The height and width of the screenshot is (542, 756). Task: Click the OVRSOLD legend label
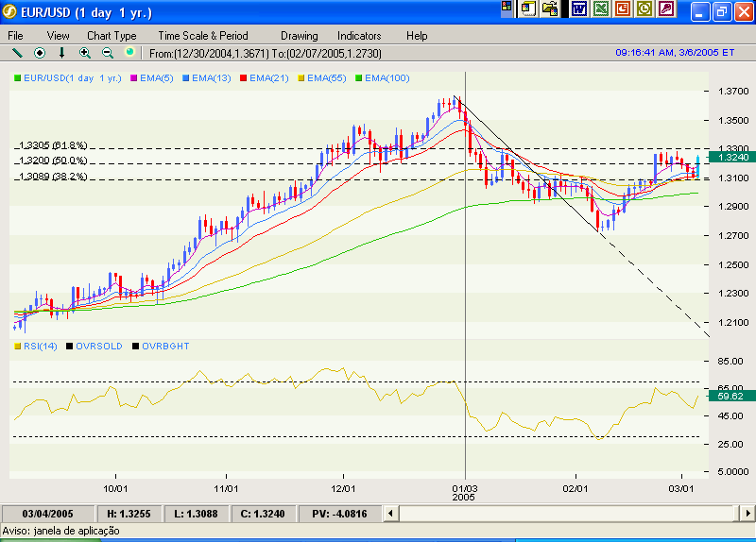coord(99,347)
